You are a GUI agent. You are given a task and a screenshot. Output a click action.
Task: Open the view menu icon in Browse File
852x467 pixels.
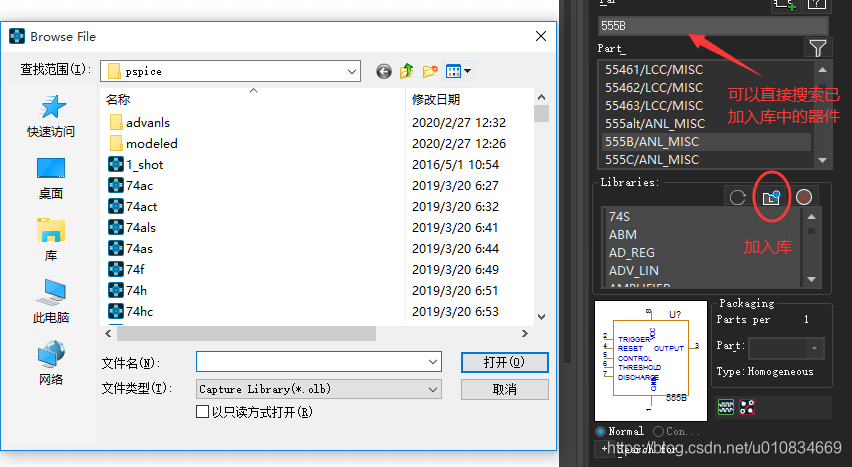(x=458, y=71)
